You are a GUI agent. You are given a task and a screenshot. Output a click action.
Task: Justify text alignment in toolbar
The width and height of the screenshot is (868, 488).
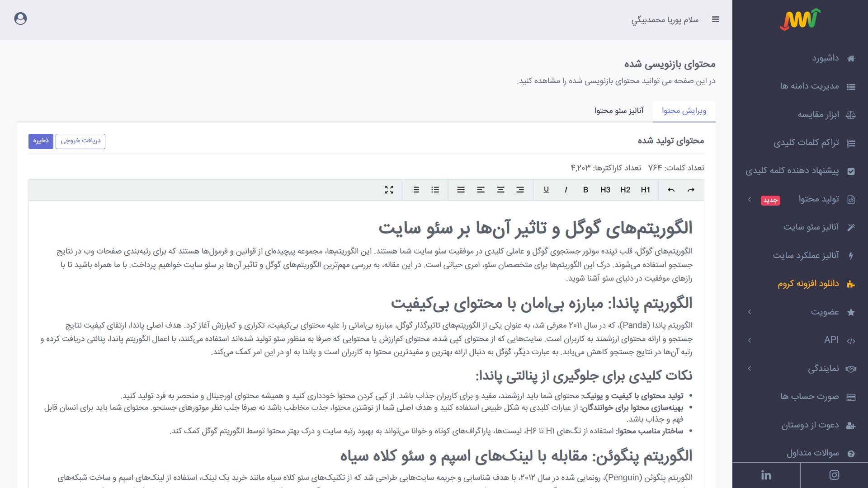point(461,190)
